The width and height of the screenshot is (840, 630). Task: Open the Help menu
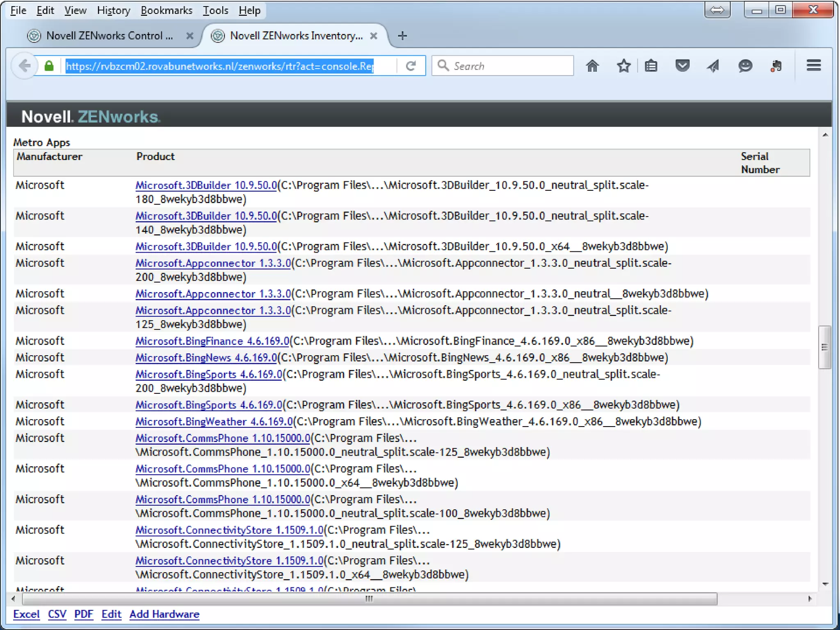[x=249, y=10]
